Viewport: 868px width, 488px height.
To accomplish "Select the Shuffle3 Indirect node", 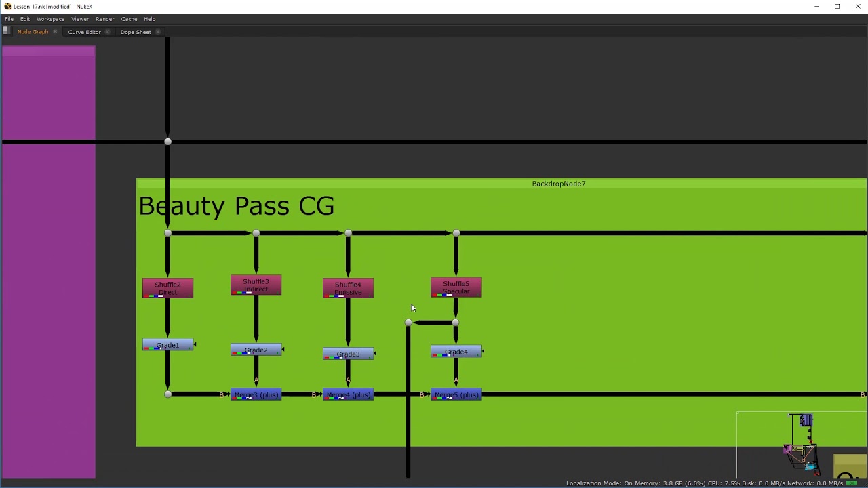I will click(256, 285).
